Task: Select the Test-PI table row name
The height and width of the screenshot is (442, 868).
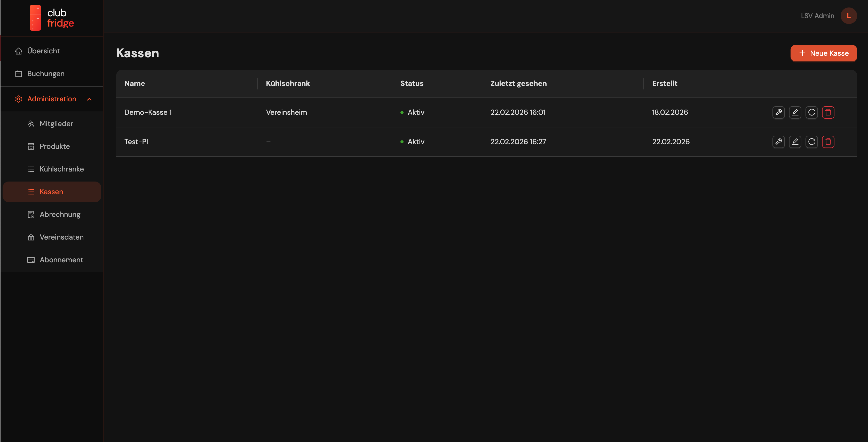Action: [136, 142]
